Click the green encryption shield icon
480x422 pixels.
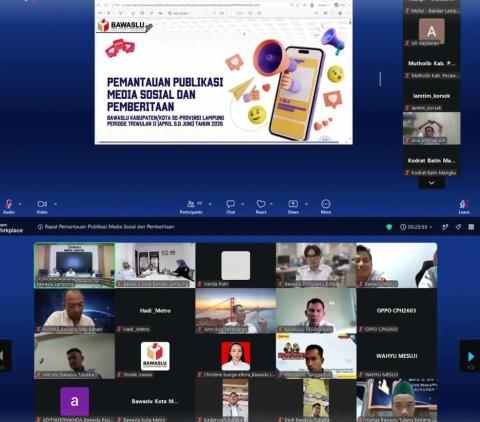pos(389,227)
